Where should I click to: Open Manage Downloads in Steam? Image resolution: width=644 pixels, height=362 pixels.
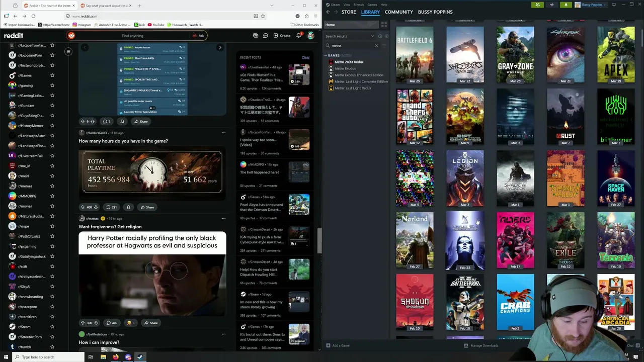tap(481, 345)
